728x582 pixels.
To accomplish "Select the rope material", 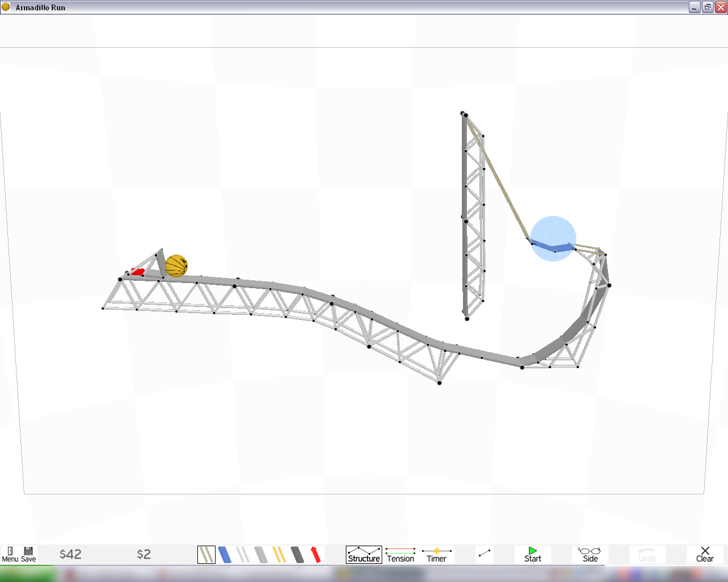I will click(x=206, y=555).
